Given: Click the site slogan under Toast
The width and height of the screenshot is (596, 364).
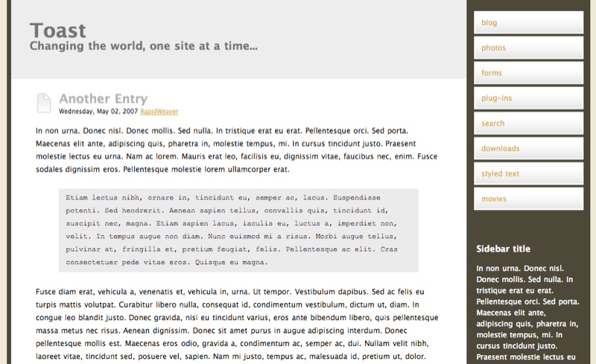Looking at the screenshot, I should click(144, 46).
